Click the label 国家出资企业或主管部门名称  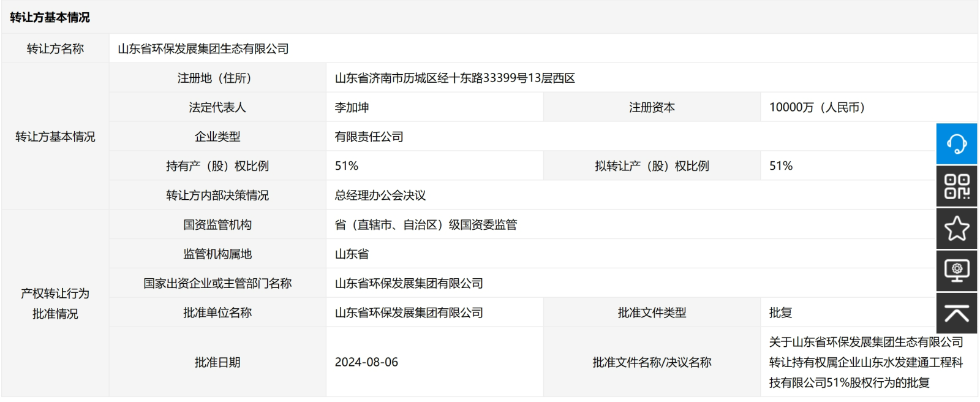point(217,284)
